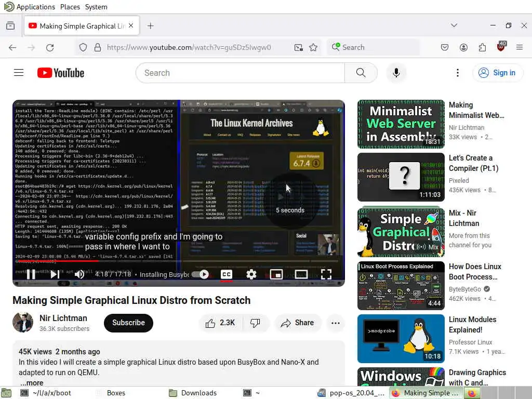Open tracking protection shield icon
The width and height of the screenshot is (532, 399).
tap(83, 47)
